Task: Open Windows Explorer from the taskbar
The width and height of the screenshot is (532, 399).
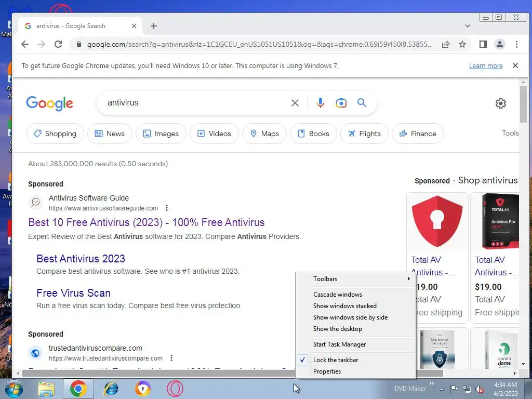Action: coord(46,389)
